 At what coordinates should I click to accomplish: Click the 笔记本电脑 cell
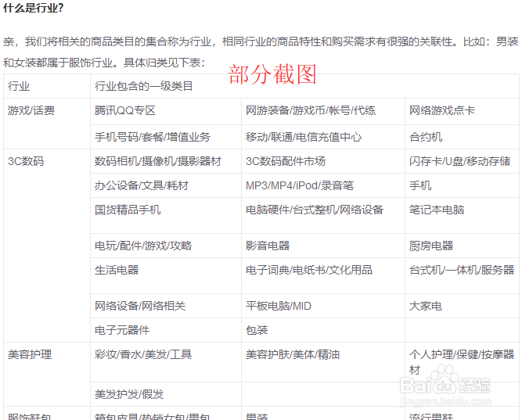pyautogui.click(x=462, y=215)
